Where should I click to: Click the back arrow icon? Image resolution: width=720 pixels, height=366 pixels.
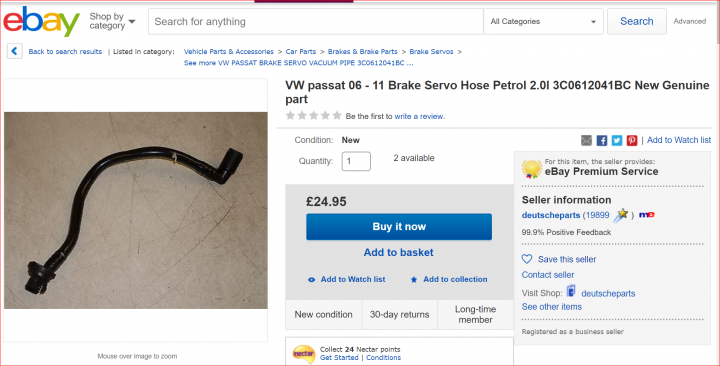pos(15,51)
